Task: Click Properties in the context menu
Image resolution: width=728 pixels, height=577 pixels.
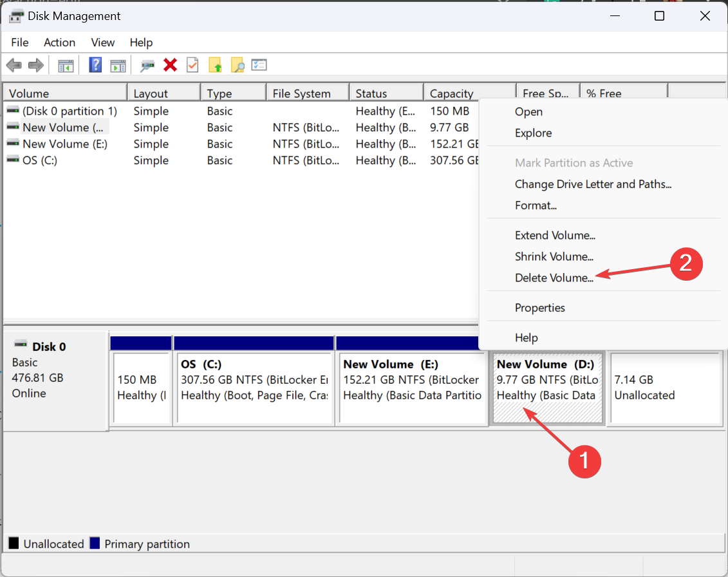Action: click(540, 308)
